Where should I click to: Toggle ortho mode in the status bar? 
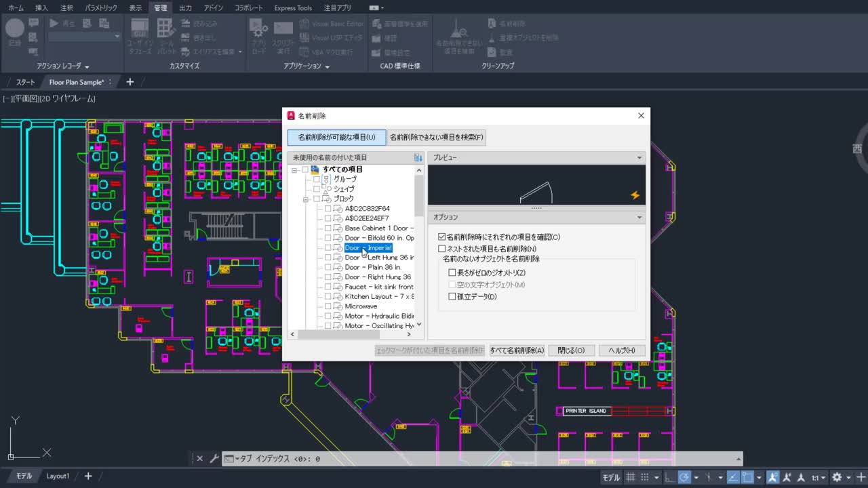[669, 477]
